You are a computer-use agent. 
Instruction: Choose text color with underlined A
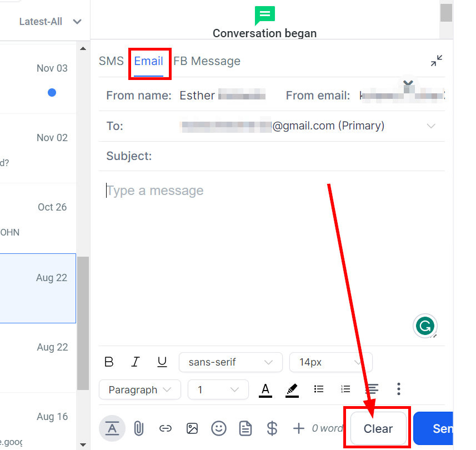click(265, 390)
